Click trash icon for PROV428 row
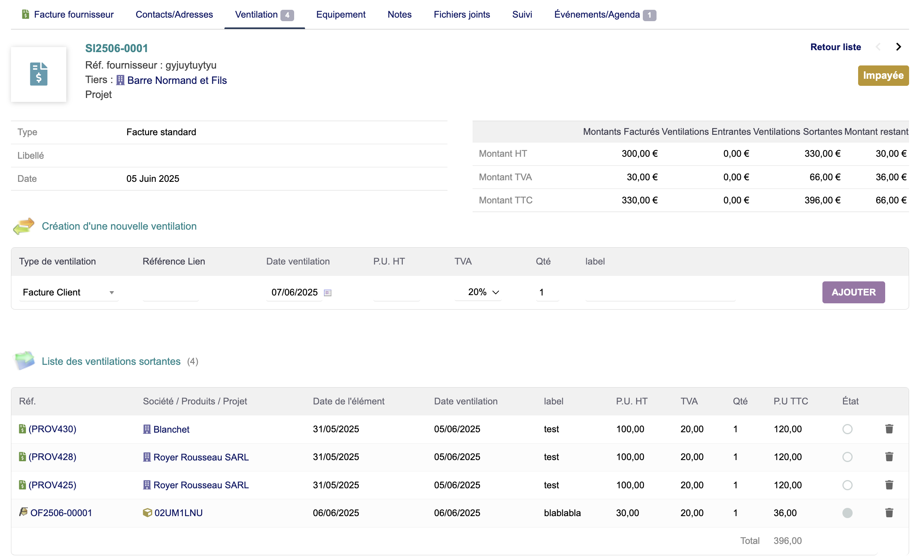924x560 pixels. point(889,457)
